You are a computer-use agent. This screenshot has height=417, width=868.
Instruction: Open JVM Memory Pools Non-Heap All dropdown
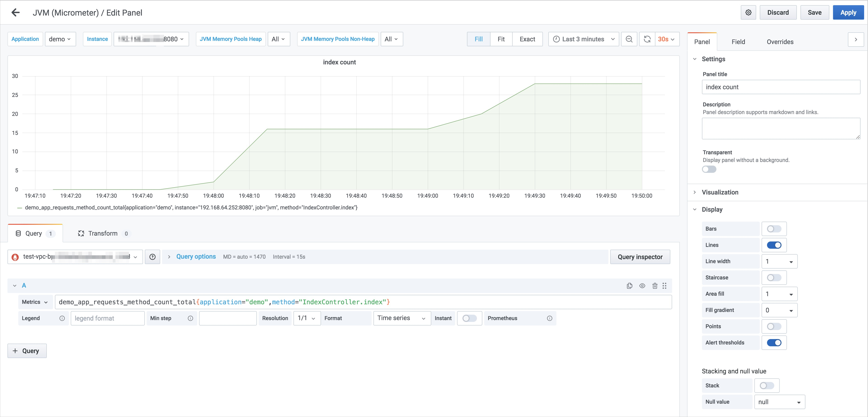coord(392,39)
